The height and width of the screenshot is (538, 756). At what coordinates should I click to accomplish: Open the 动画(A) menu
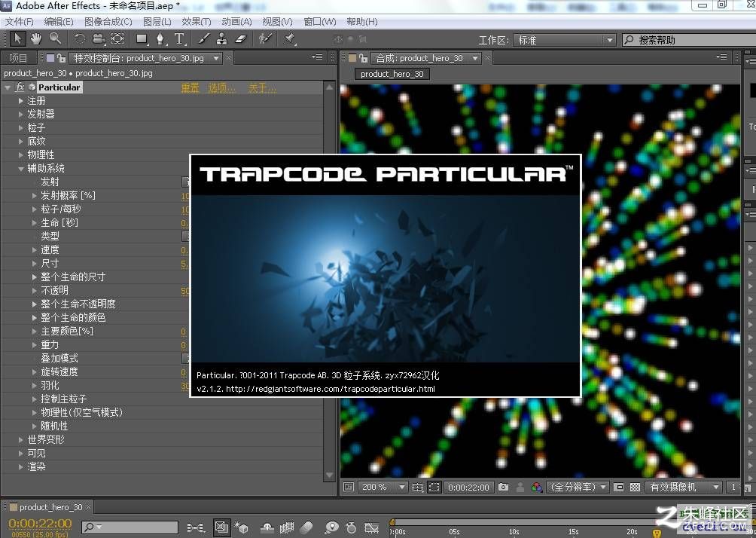coord(236,22)
